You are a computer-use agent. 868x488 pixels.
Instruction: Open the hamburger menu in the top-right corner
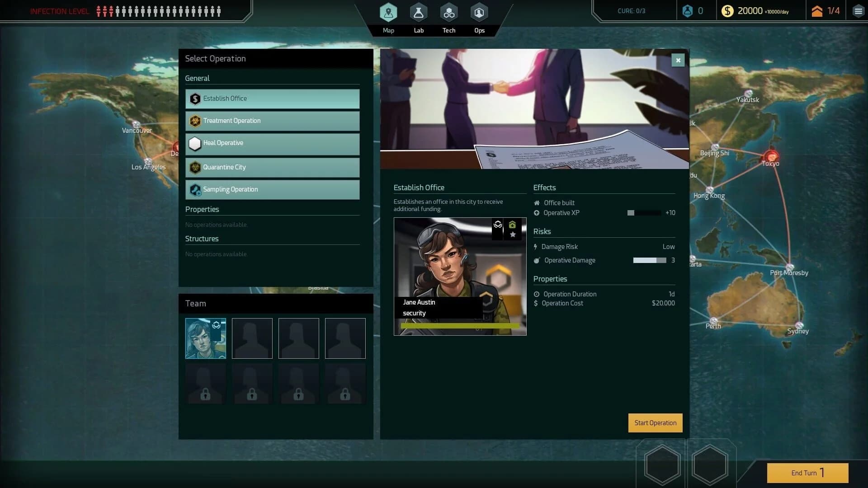pyautogui.click(x=858, y=10)
